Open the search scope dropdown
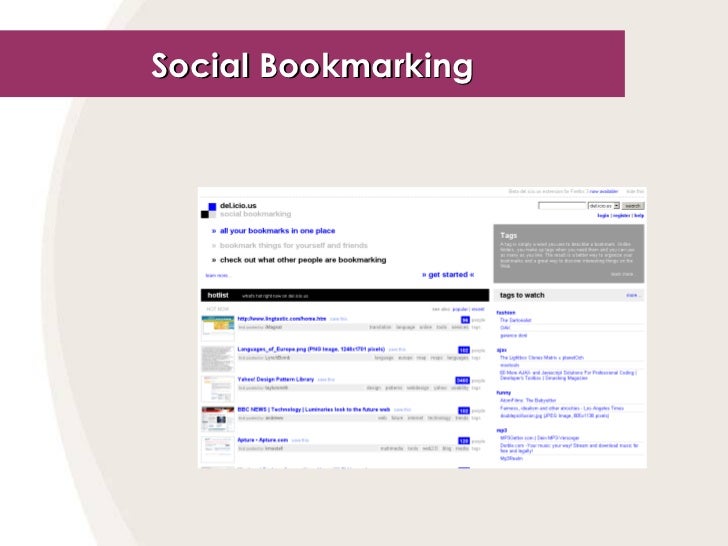Image resolution: width=728 pixels, height=546 pixels. tap(604, 206)
